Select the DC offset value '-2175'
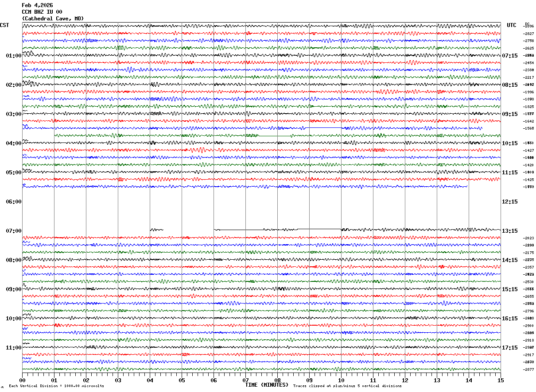536x392 pixels. tap(529, 253)
